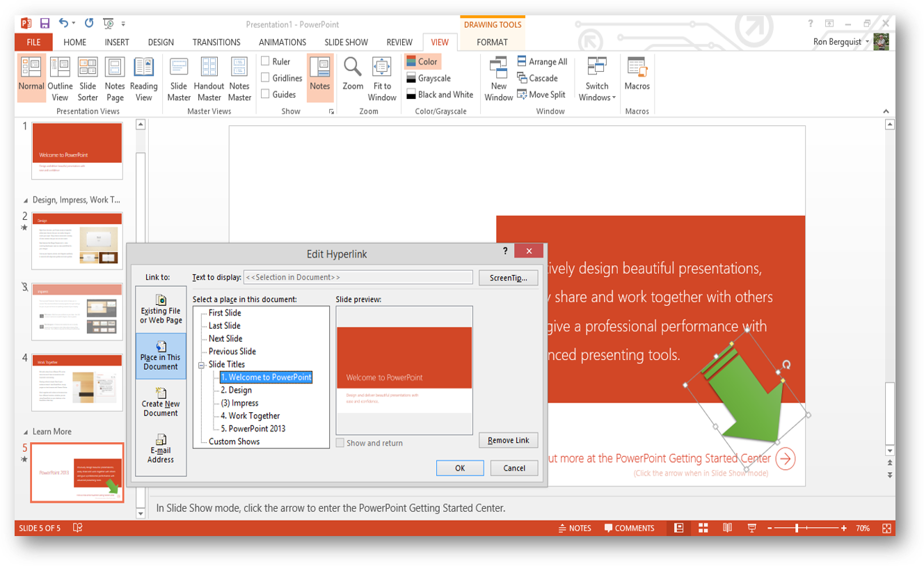
Task: Check the Guides checkbox
Action: tap(265, 94)
